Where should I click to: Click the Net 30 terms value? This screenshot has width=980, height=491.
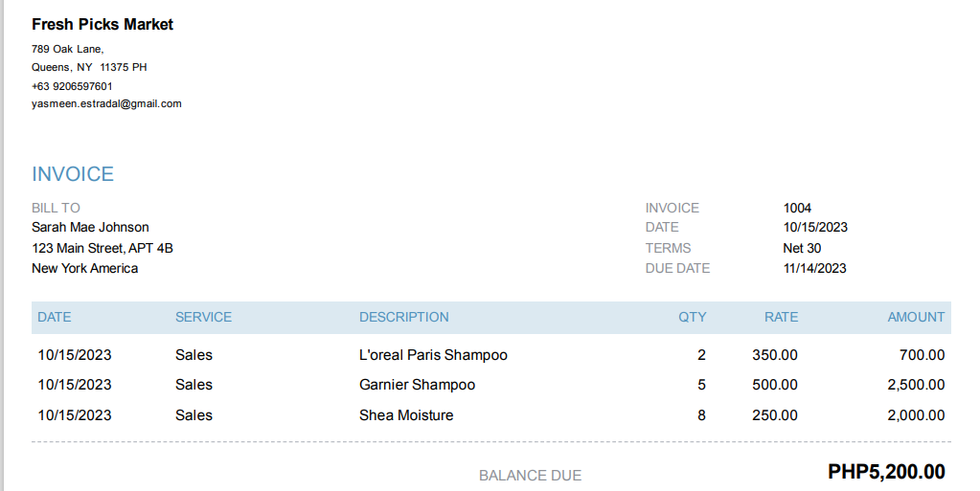tap(802, 248)
